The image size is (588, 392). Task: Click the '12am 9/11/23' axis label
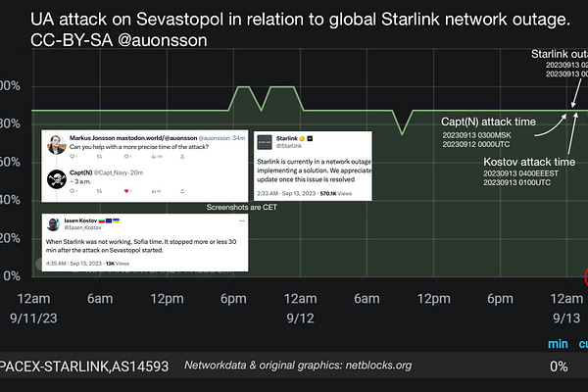pyautogui.click(x=33, y=309)
